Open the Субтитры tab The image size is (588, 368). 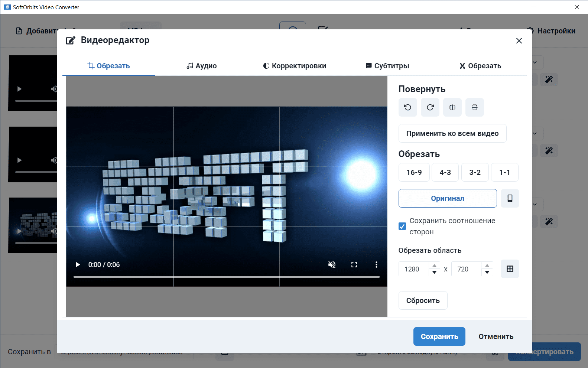pyautogui.click(x=387, y=66)
